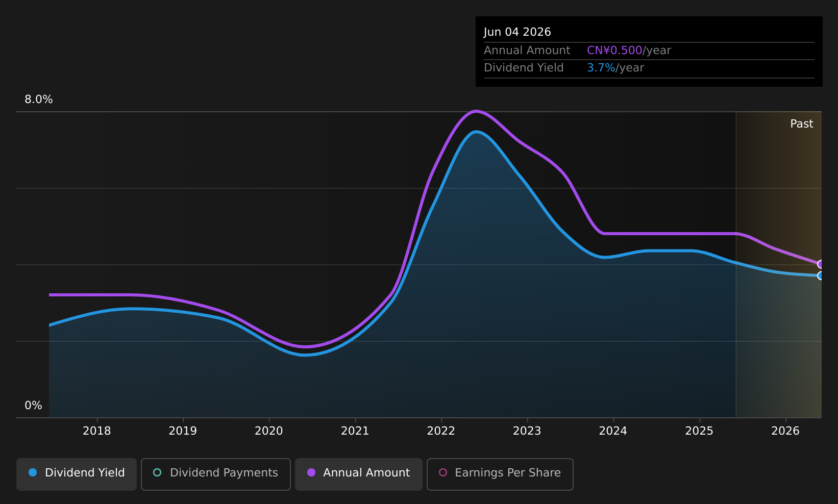This screenshot has height=504, width=838.
Task: Click the 3.7%/year yield value in tooltip
Action: pos(615,68)
